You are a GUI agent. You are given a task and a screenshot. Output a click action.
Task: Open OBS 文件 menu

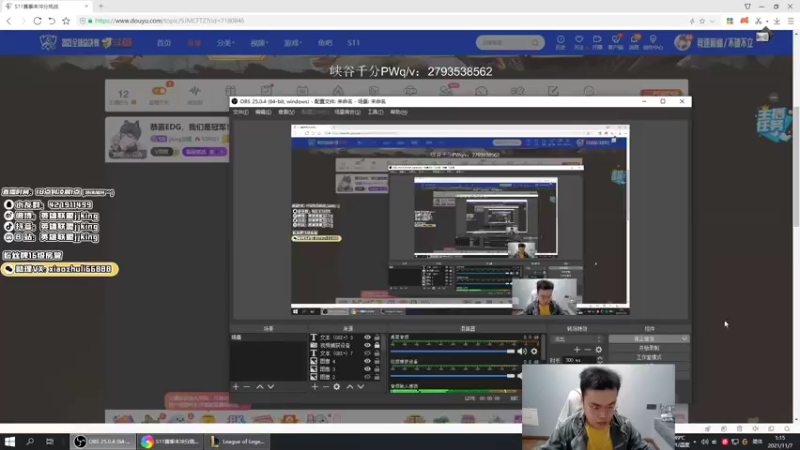point(240,112)
